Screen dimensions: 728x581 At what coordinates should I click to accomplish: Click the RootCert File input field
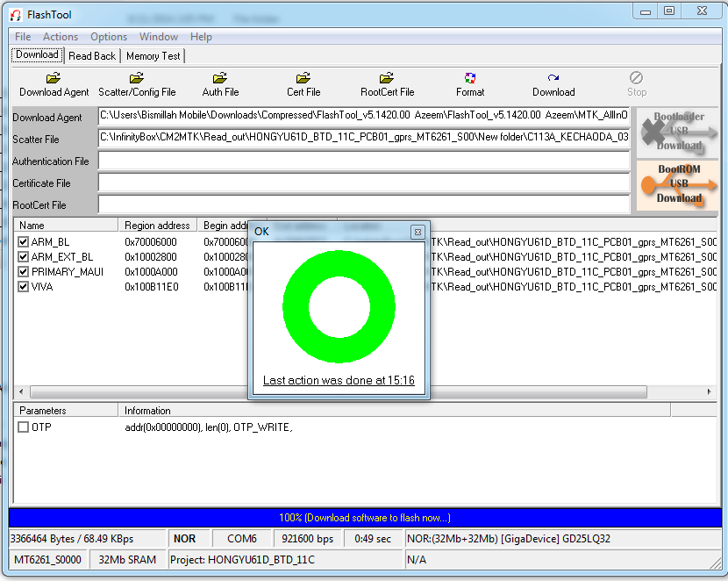click(364, 204)
